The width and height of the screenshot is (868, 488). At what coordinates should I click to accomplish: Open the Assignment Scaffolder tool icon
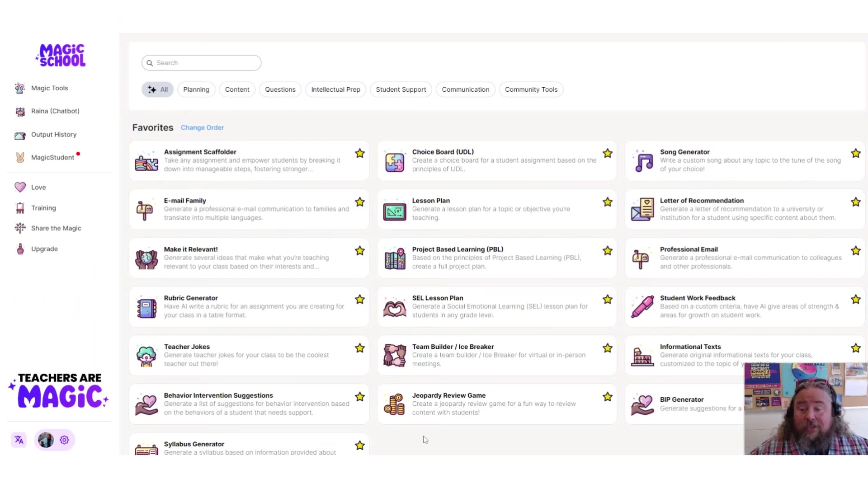point(146,161)
